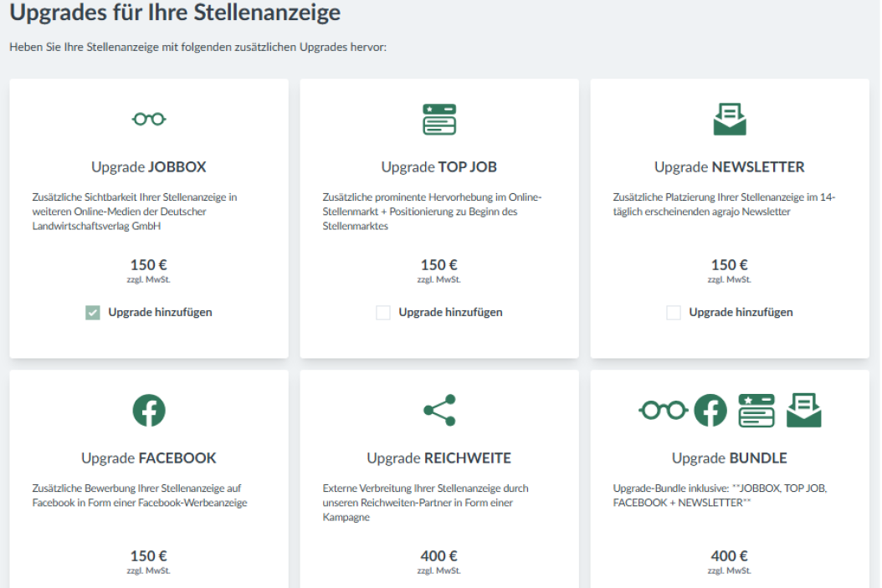The image size is (882, 588).
Task: Click 'zzgl. MwSt.' under REICHWEITE price
Action: point(439,571)
